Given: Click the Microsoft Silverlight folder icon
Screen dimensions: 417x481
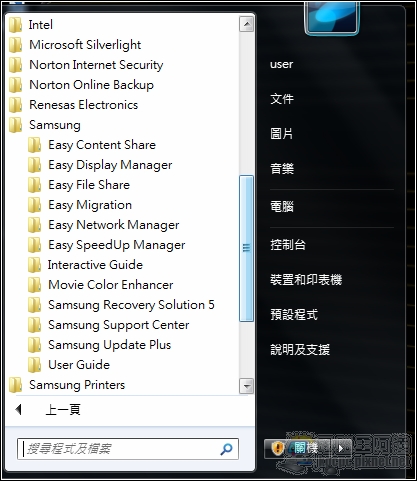Looking at the screenshot, I should (15, 45).
